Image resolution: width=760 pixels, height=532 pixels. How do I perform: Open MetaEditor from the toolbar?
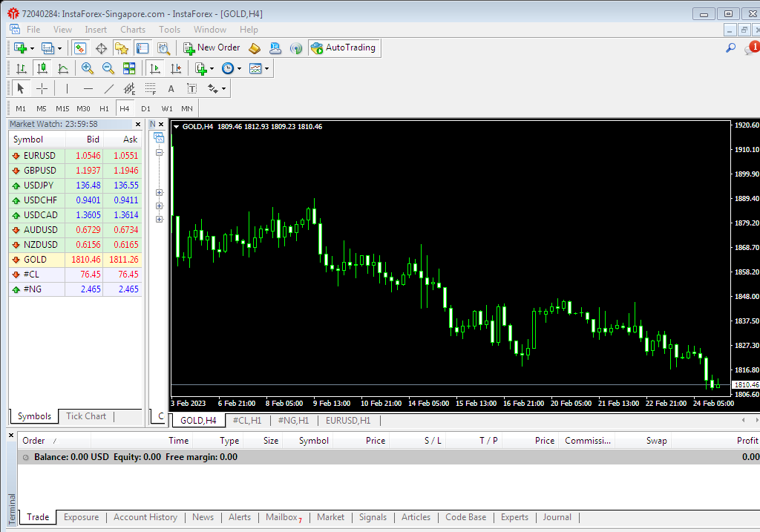coord(255,48)
